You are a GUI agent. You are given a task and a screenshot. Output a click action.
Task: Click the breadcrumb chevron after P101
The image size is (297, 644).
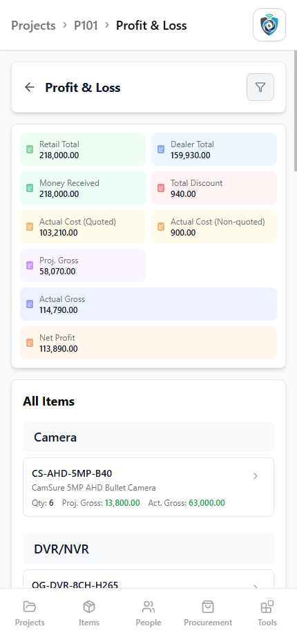[107, 25]
